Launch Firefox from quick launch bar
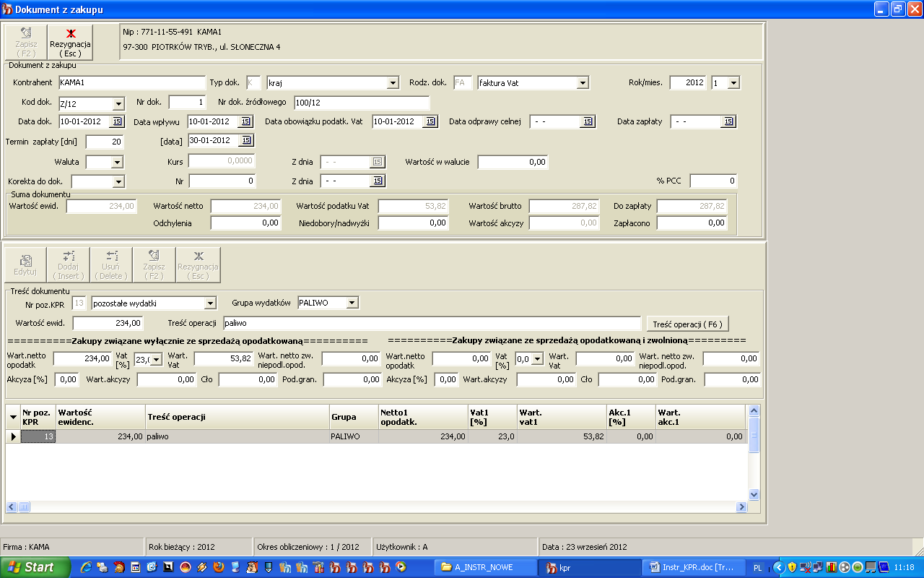 click(218, 567)
